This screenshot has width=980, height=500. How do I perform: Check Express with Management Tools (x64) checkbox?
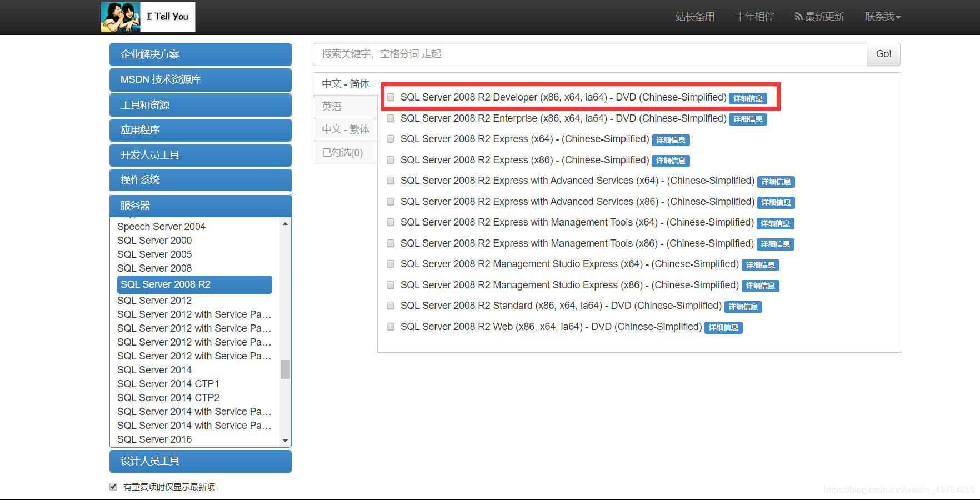pyautogui.click(x=391, y=222)
